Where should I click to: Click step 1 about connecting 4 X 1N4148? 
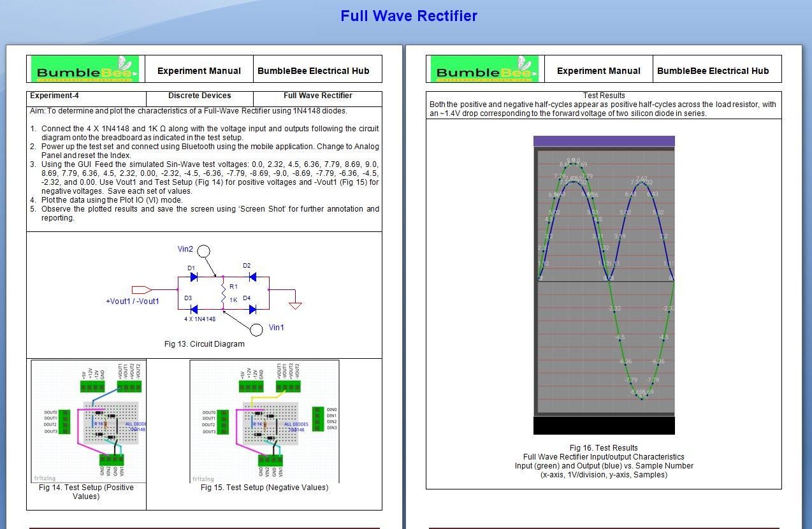[x=205, y=133]
